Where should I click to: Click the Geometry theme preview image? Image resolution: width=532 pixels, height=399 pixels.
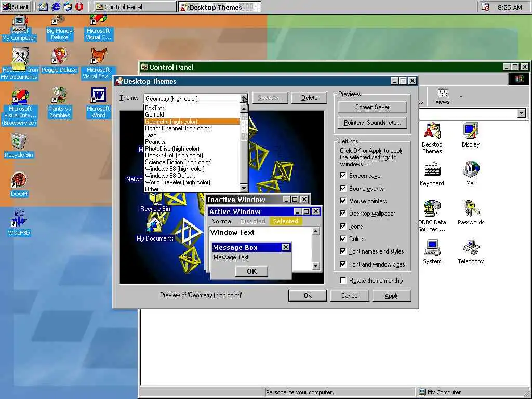pos(222,197)
